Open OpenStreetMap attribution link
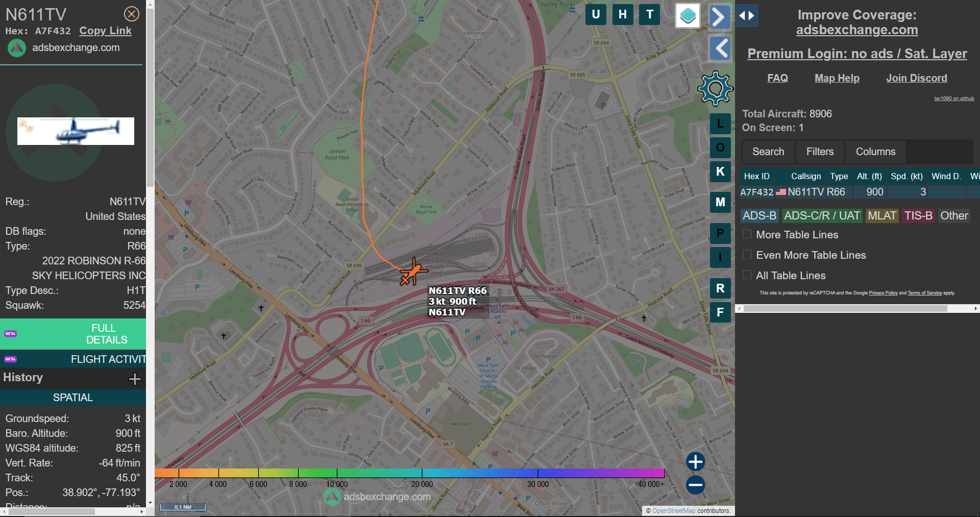Viewport: 980px width, 517px height. point(674,511)
